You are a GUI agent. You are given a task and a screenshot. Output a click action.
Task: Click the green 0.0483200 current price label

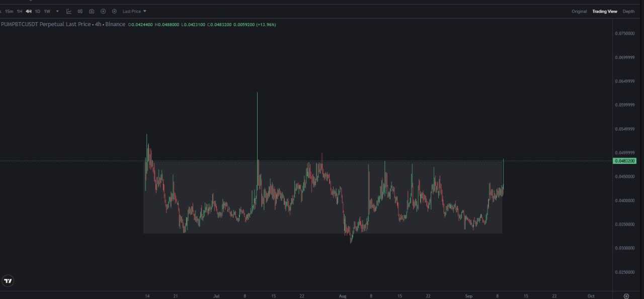coord(624,161)
